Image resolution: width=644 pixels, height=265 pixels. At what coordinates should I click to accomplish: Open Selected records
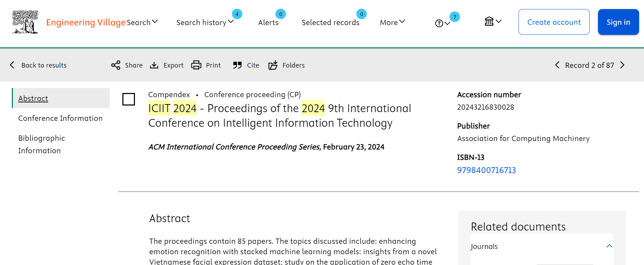[331, 22]
